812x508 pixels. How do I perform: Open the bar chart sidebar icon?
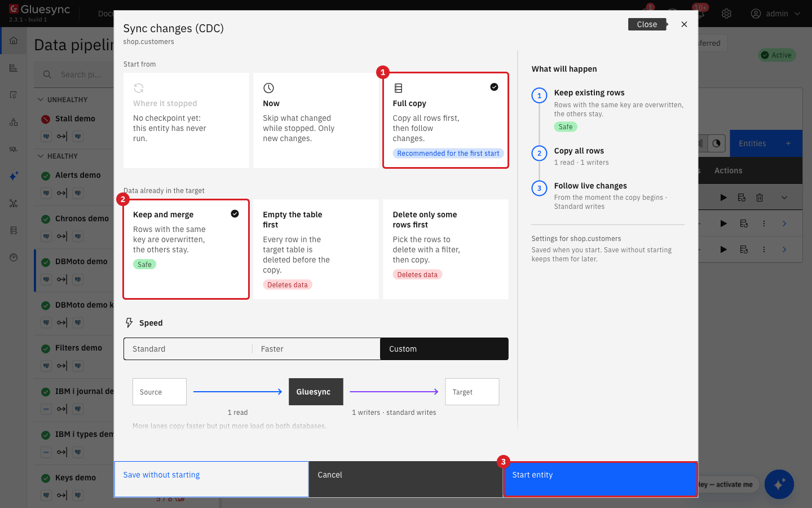14,68
